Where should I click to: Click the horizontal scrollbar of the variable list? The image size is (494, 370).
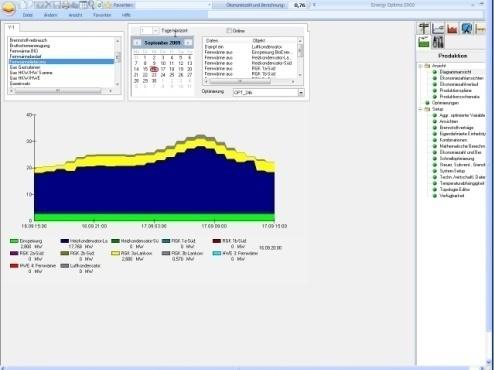tap(61, 91)
